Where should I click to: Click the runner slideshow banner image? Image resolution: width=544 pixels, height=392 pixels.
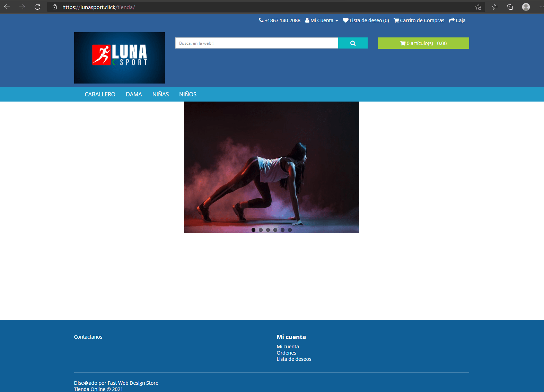pos(272,167)
